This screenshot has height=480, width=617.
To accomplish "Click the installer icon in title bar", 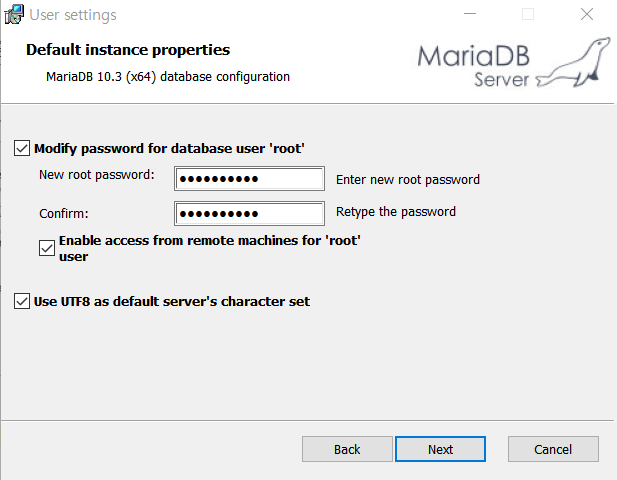I will click(x=14, y=15).
